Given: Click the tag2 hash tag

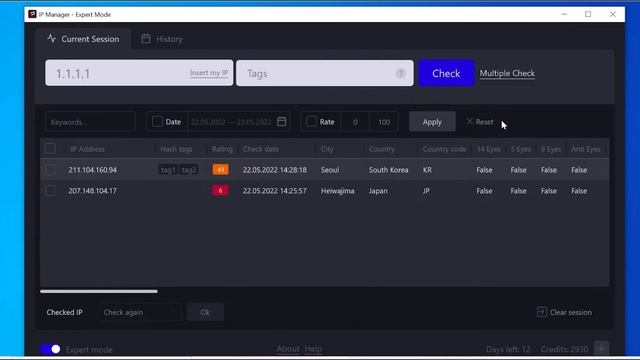Looking at the screenshot, I should 189,170.
